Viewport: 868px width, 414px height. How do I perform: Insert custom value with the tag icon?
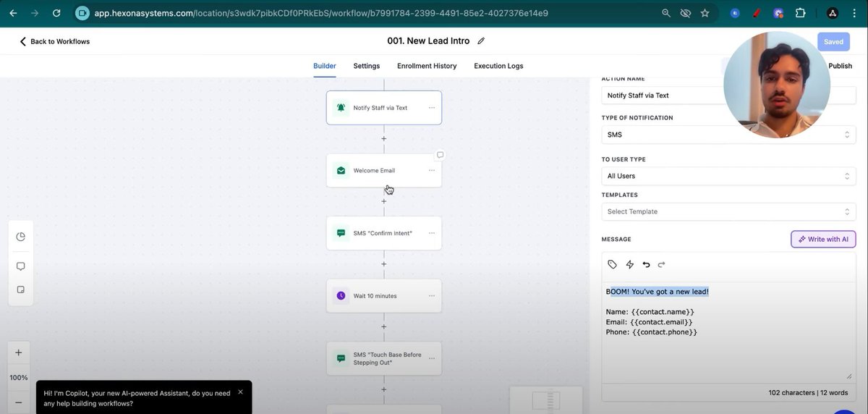click(x=613, y=265)
